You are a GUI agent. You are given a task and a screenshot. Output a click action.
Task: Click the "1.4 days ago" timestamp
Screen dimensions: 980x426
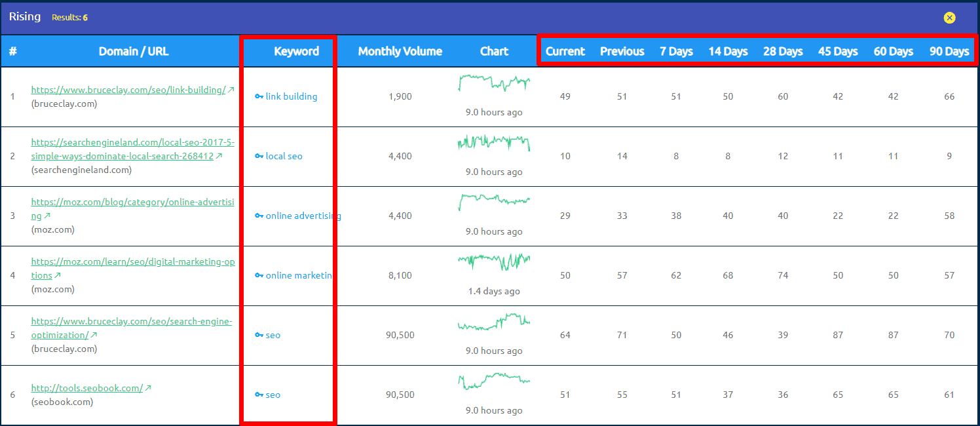click(x=494, y=291)
